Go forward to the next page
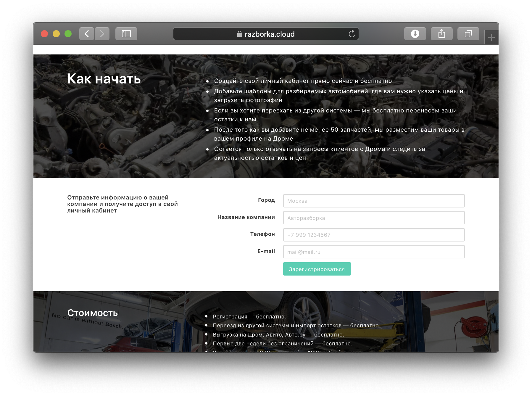532x396 pixels. pos(102,34)
